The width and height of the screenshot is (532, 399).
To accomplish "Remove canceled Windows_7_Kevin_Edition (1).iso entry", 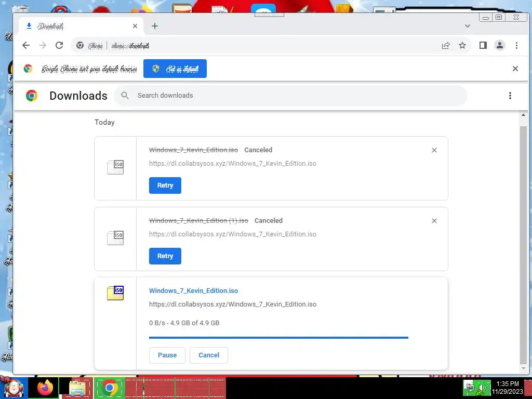I will pos(434,221).
